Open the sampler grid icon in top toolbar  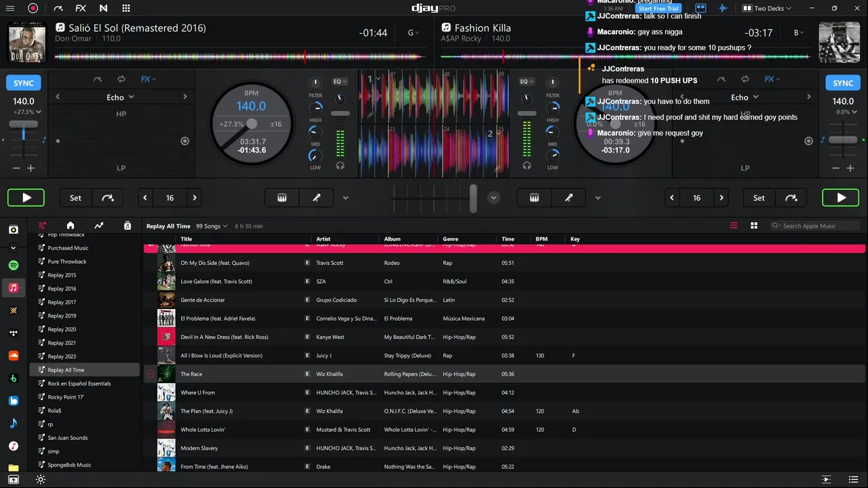tap(126, 8)
